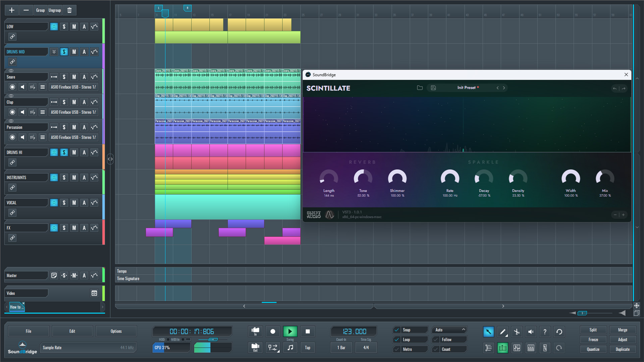This screenshot has height=362, width=644.
Task: Click the Freeze button
Action: tap(593, 340)
